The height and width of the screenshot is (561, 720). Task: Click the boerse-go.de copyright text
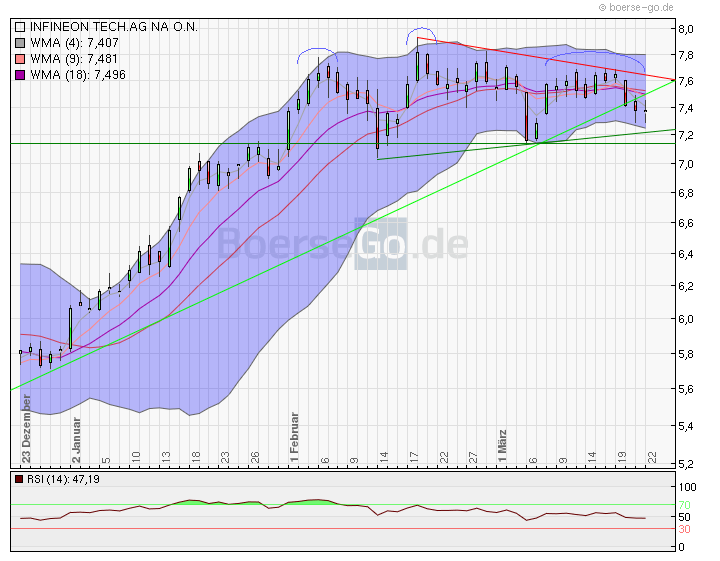tap(636, 7)
